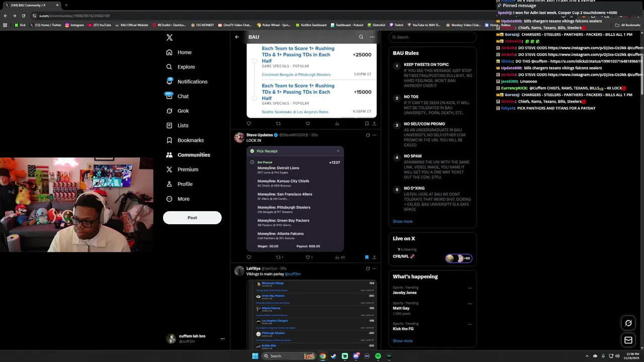Open options for Jacoby Jones trend
The height and width of the screenshot is (362, 644).
470,288
